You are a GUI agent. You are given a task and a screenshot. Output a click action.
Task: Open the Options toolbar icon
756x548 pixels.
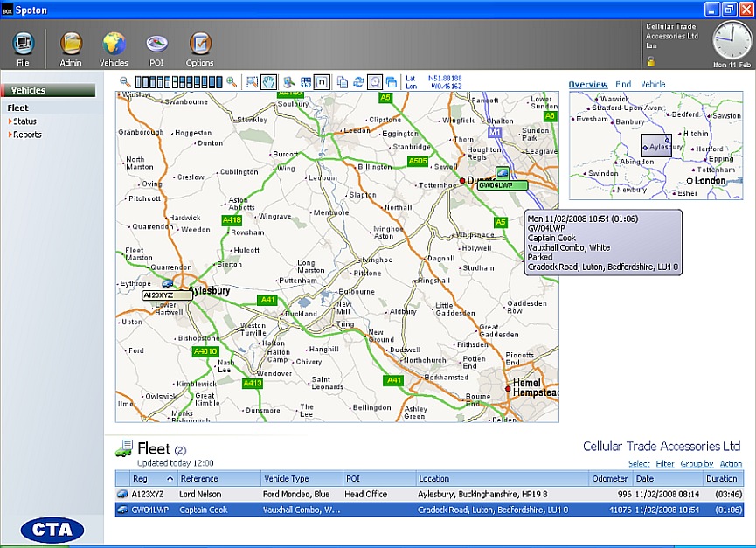pyautogui.click(x=199, y=49)
